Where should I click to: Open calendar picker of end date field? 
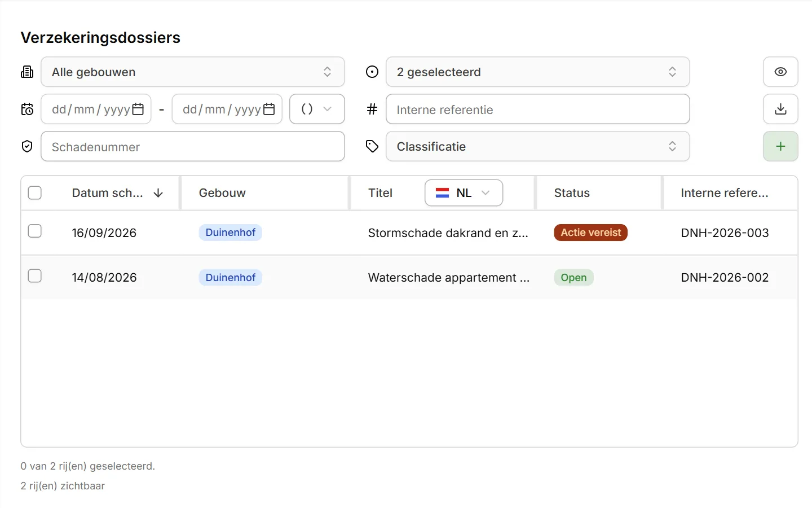click(269, 109)
